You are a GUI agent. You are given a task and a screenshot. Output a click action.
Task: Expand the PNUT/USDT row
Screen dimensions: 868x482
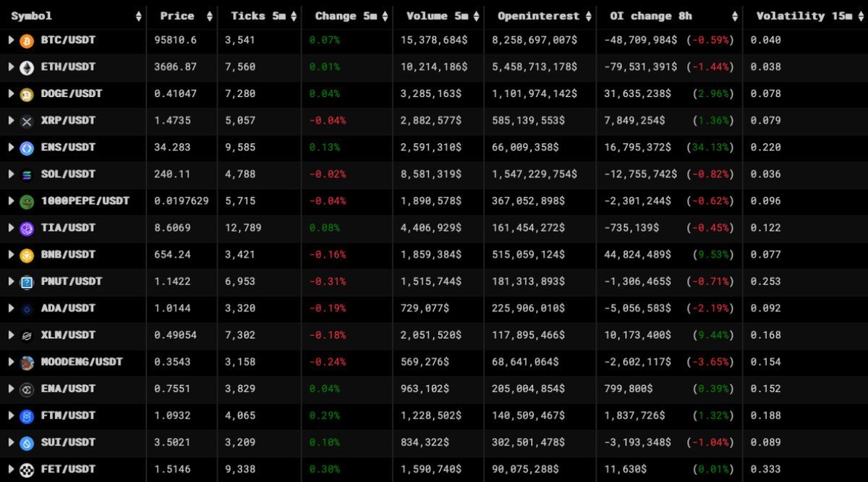(11, 281)
